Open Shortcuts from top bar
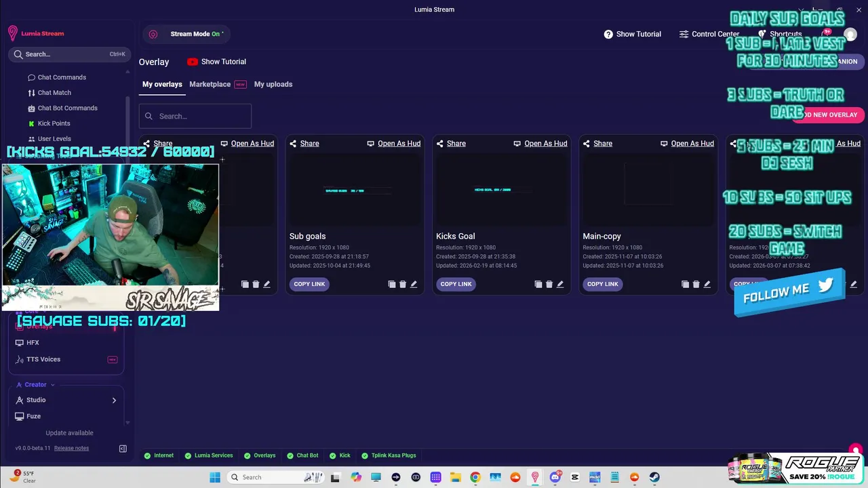The width and height of the screenshot is (868, 488). click(780, 34)
